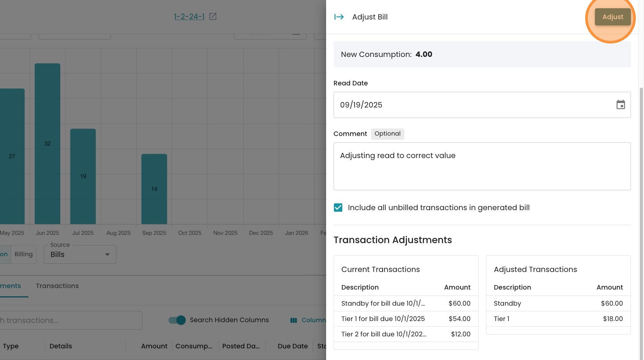Uncheck Include all unbilled transactions checkbox
The height and width of the screenshot is (360, 644).
338,208
